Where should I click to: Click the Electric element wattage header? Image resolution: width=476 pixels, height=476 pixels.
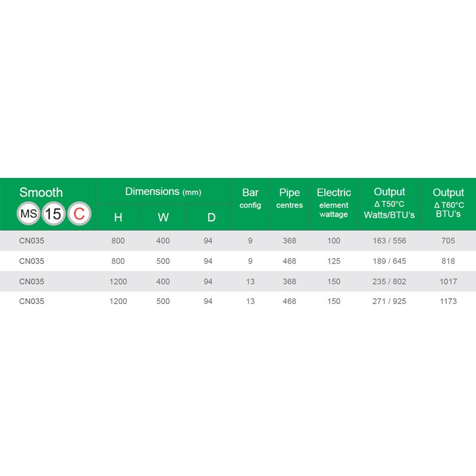[x=334, y=202]
